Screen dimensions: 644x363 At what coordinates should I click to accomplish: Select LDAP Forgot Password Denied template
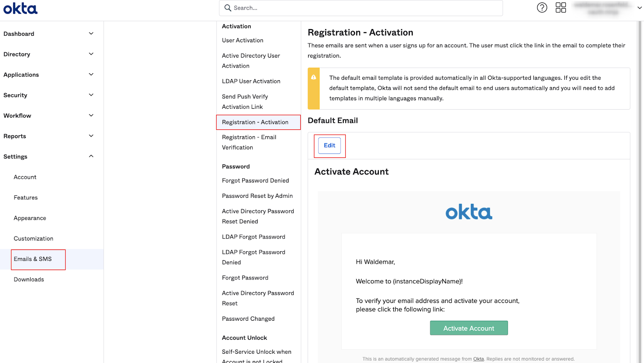(254, 257)
